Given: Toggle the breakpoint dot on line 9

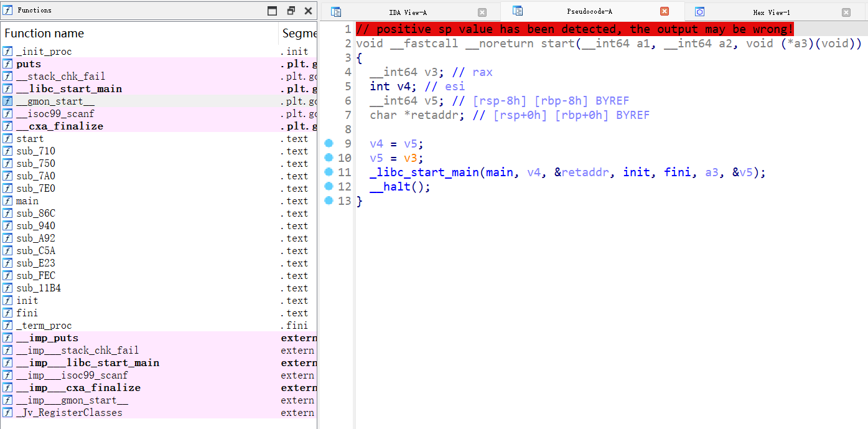Looking at the screenshot, I should click(328, 143).
